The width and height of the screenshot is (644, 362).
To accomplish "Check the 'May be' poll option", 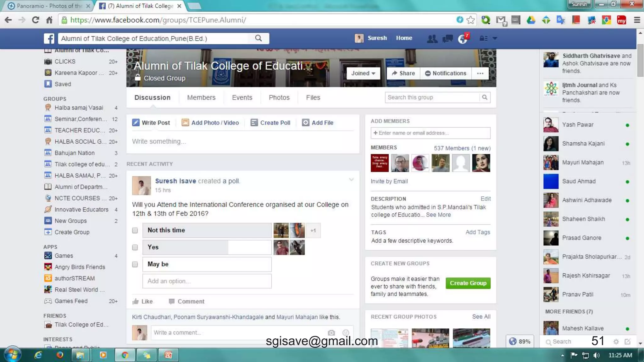I will [135, 264].
